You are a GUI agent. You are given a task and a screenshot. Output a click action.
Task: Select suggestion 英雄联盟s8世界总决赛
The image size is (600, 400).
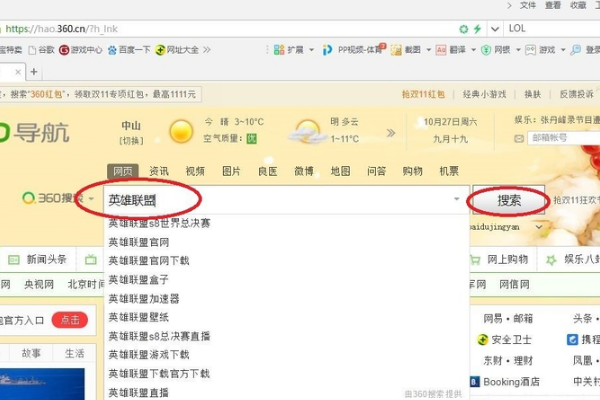click(159, 223)
